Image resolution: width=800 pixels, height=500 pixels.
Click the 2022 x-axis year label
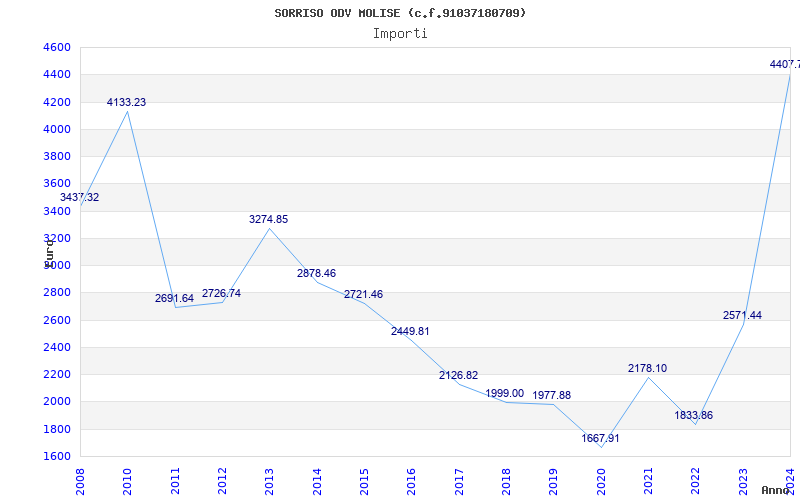(x=695, y=481)
